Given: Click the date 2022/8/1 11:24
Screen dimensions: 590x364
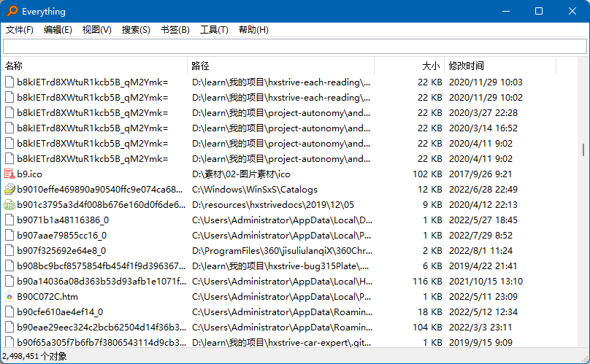Looking at the screenshot, I should [480, 251].
